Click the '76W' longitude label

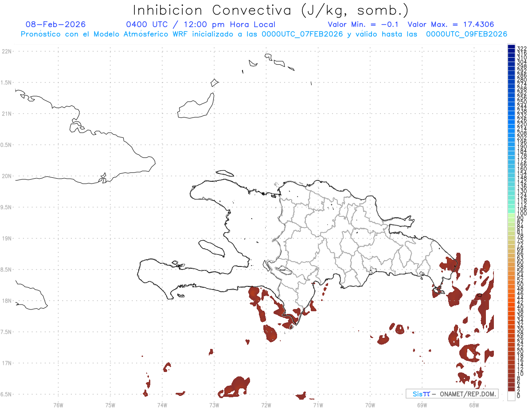58,405
